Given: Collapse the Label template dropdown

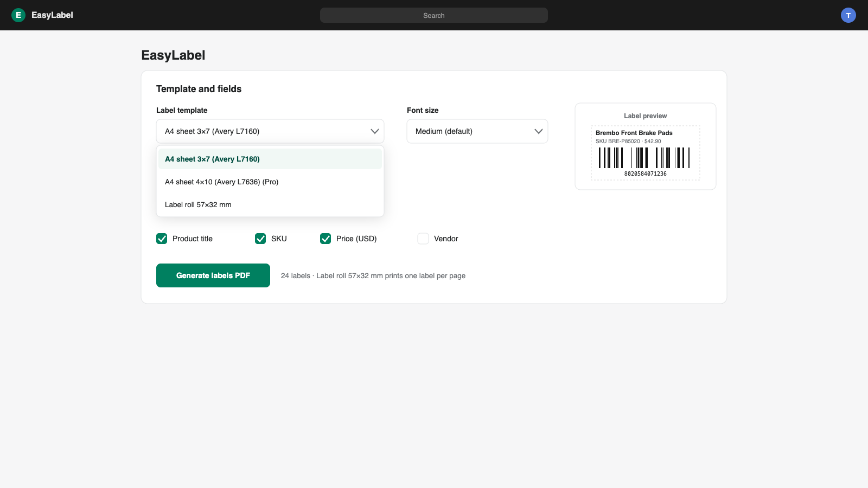Looking at the screenshot, I should 270,131.
